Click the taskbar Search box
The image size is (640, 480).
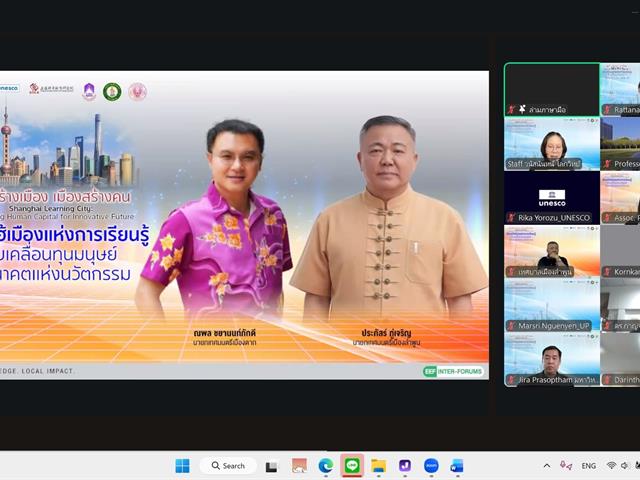[228, 466]
